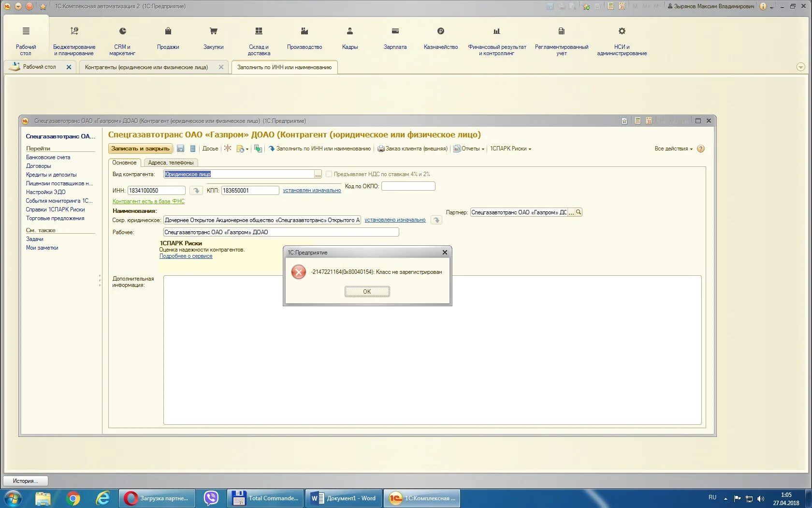812x508 pixels.
Task: Click Заказ клиента (внешняя) button
Action: point(412,149)
